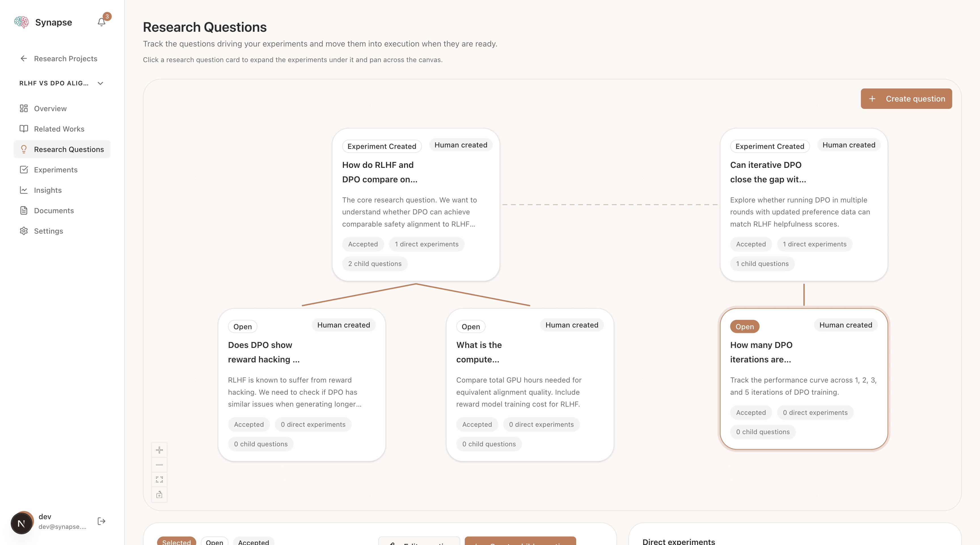Open the Documents section

(54, 210)
